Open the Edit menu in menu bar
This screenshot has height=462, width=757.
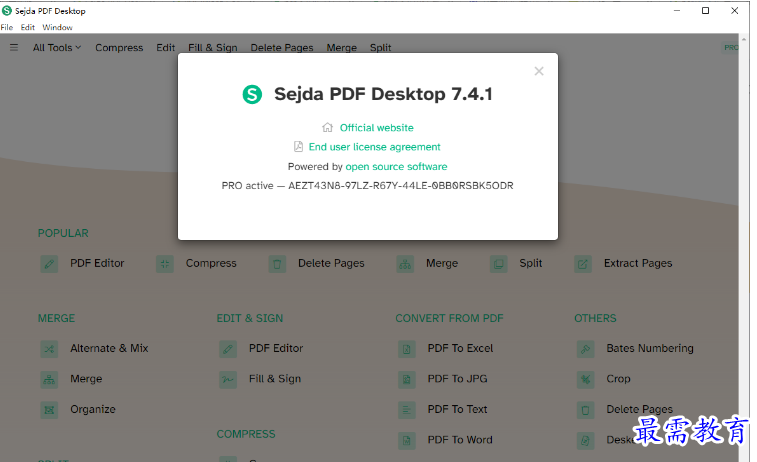coord(28,28)
